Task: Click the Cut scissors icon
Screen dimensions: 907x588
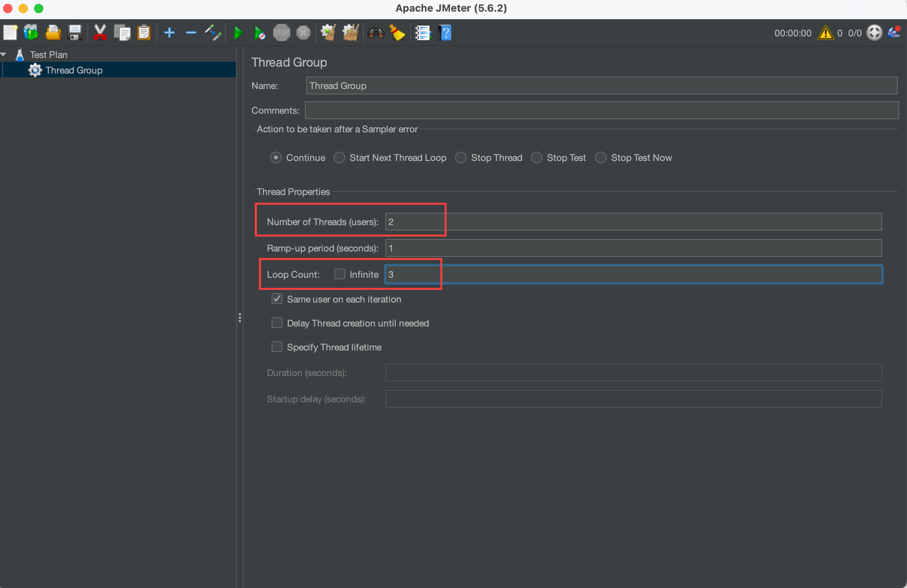Action: point(100,33)
